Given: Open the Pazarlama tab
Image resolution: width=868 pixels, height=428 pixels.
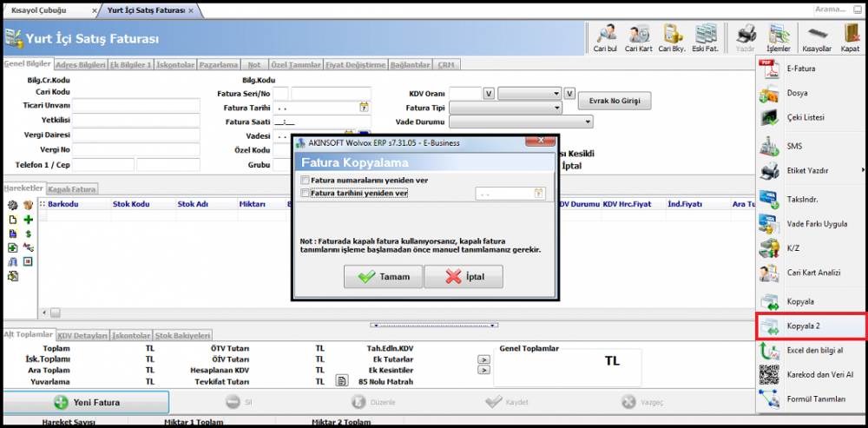Looking at the screenshot, I should (218, 65).
